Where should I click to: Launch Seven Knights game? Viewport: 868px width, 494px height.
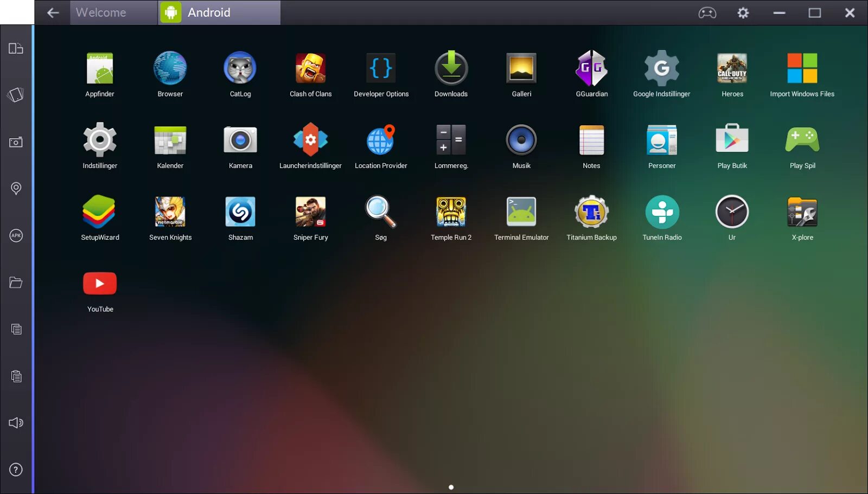pyautogui.click(x=170, y=211)
